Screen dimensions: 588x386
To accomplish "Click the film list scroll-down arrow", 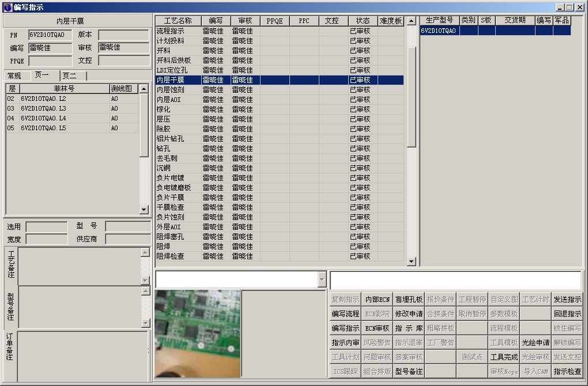I will tap(144, 210).
